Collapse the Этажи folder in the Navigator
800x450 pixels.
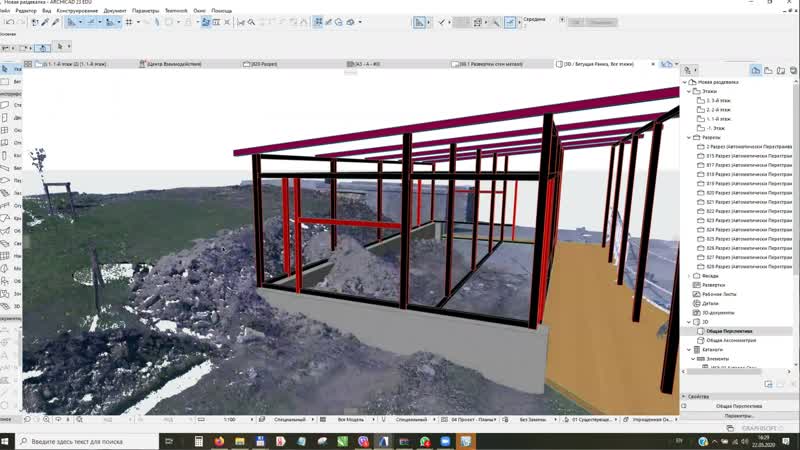point(688,91)
